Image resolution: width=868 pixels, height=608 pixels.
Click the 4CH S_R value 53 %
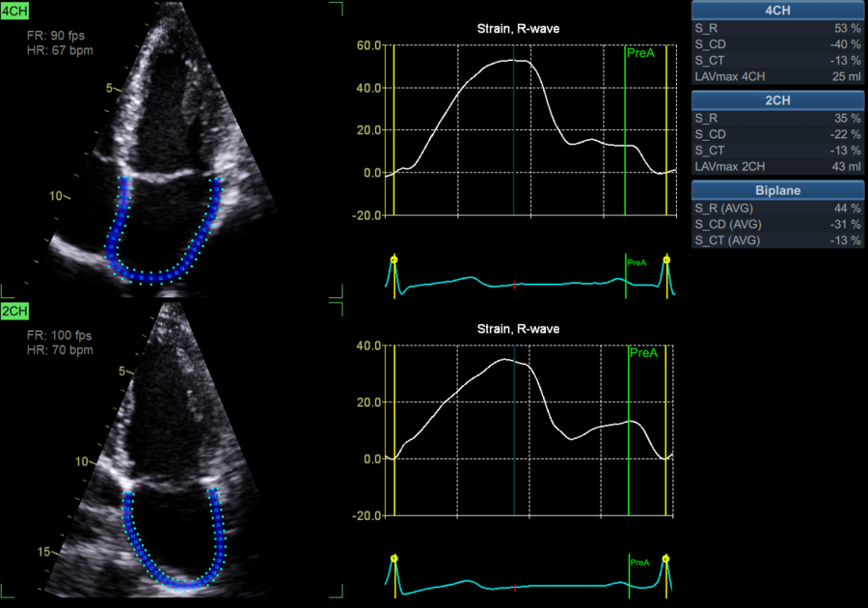(847, 28)
